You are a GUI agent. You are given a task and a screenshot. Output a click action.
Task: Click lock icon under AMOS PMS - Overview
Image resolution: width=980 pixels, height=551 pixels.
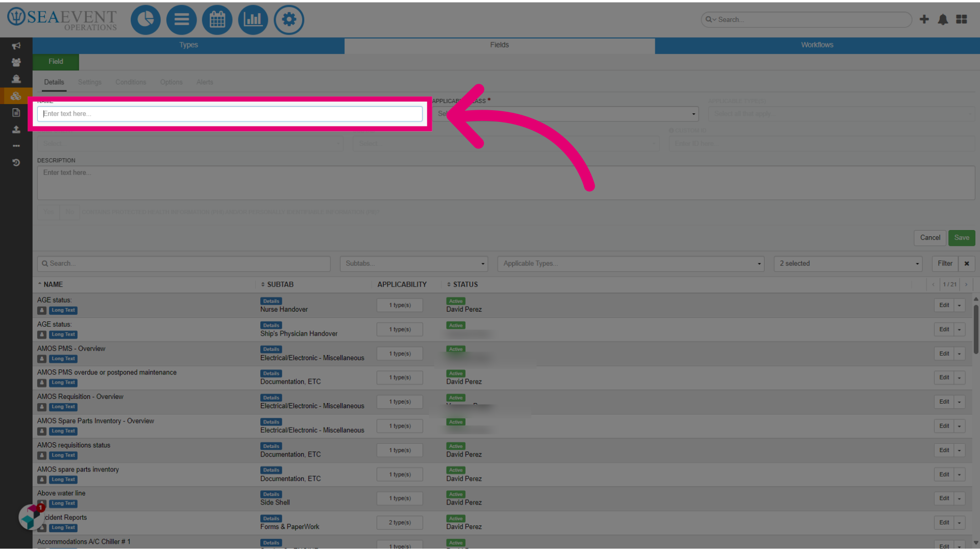pos(42,359)
